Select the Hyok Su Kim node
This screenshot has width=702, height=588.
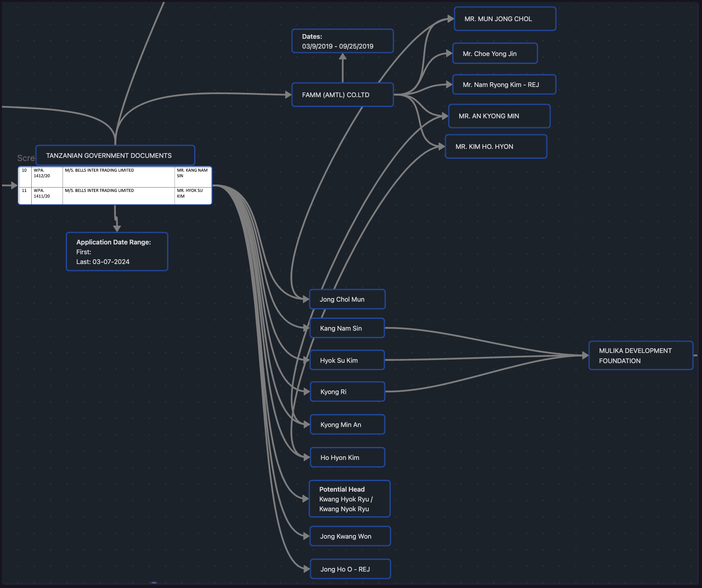point(347,360)
